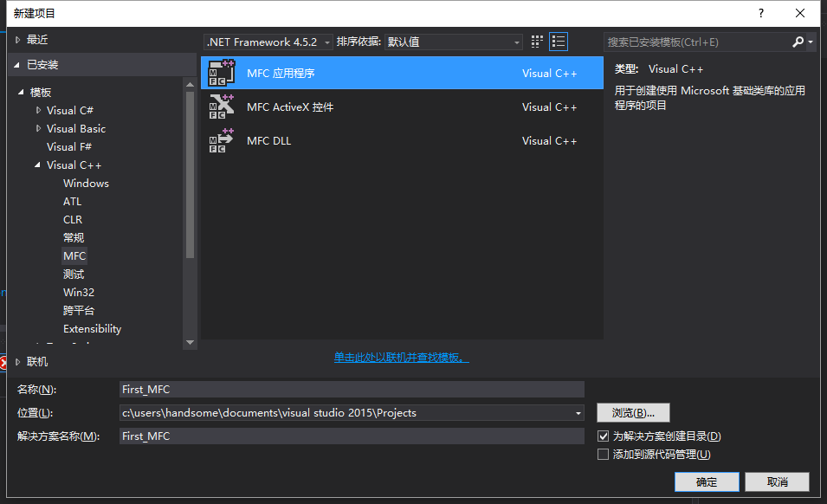
Task: Select the 跨平台 template category
Action: click(x=79, y=311)
